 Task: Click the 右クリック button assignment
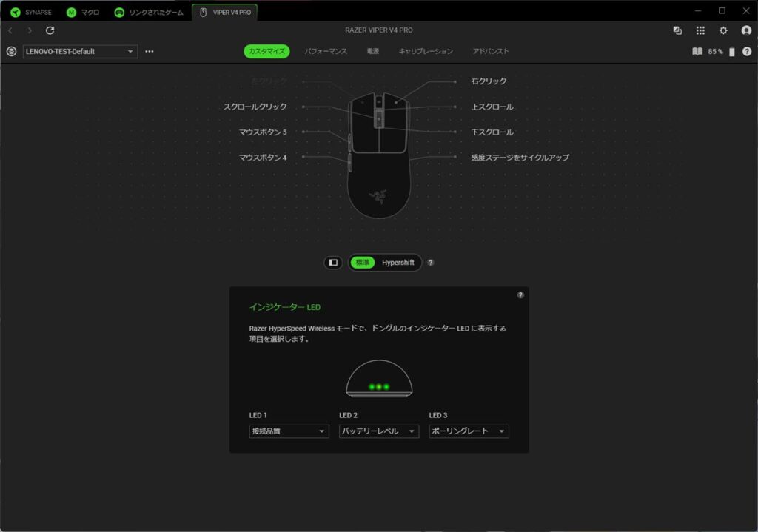(489, 81)
